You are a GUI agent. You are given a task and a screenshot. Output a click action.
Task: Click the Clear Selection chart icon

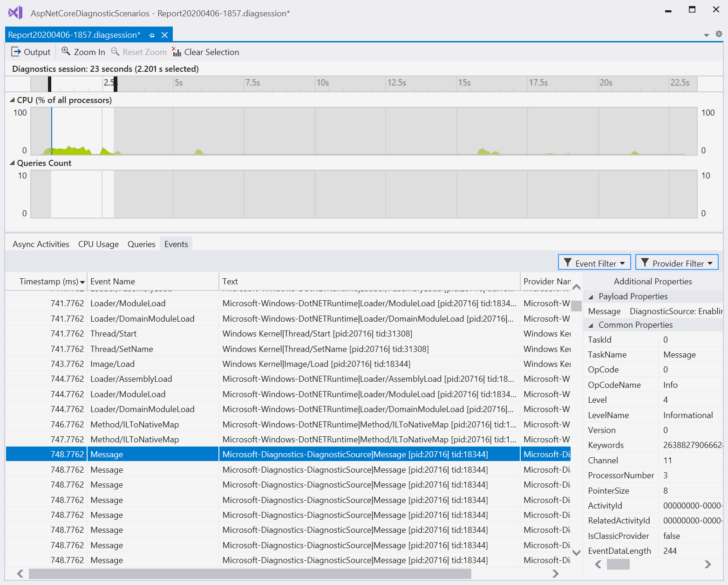[x=177, y=52]
